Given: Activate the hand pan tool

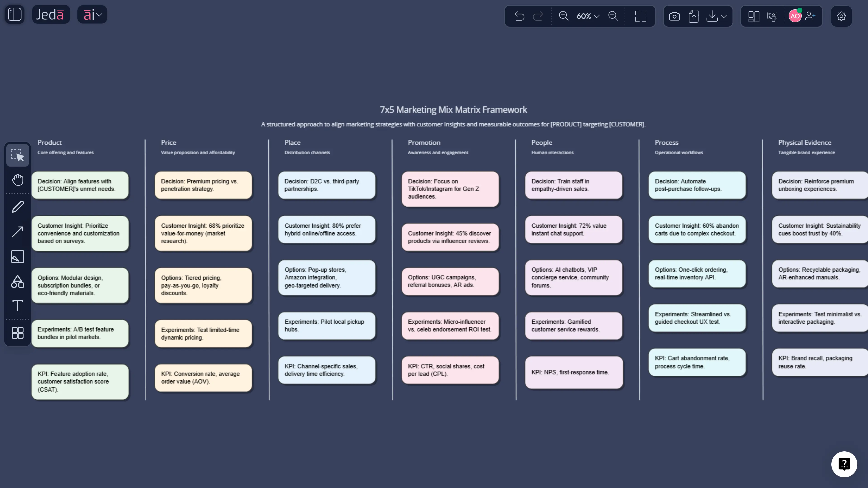Looking at the screenshot, I should pyautogui.click(x=17, y=180).
